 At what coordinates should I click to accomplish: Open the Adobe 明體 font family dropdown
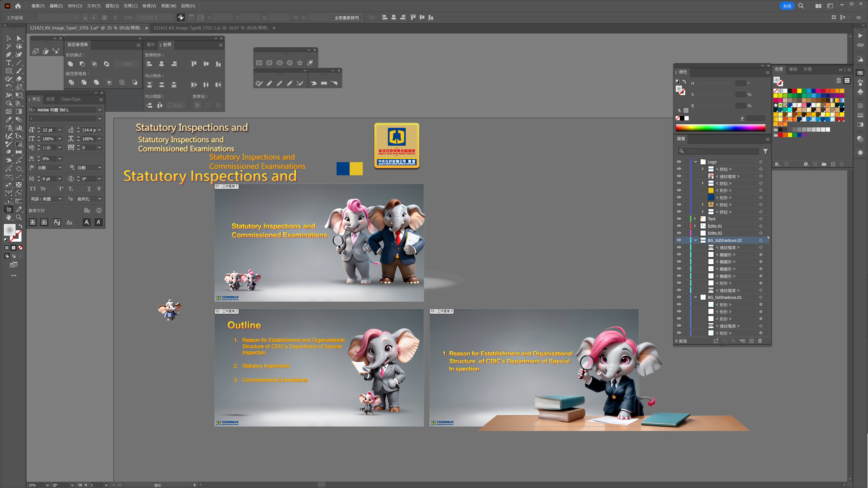[99, 110]
